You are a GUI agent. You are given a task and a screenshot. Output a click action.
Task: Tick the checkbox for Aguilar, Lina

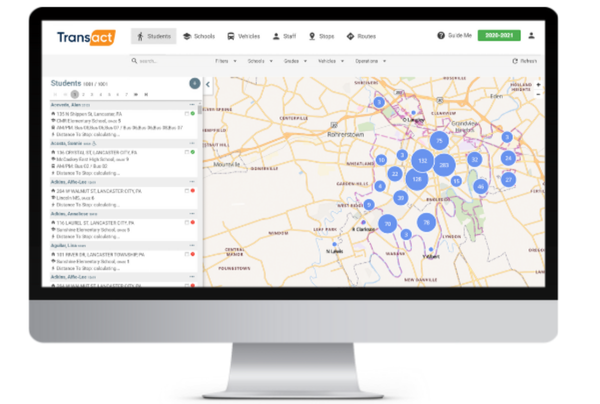click(x=187, y=254)
